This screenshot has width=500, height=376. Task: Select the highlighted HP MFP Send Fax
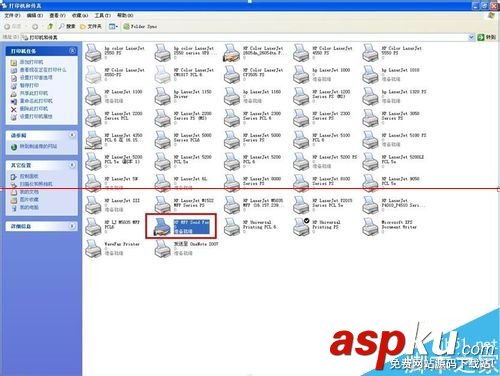tap(181, 227)
